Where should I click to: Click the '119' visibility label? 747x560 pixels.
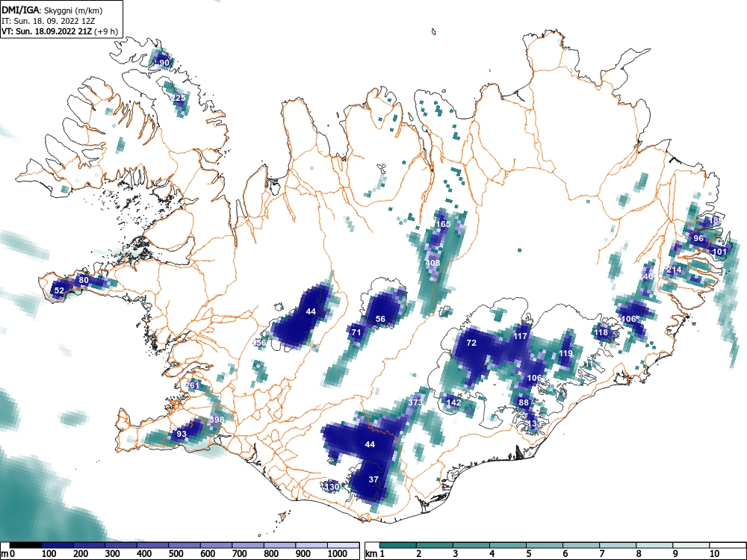[x=565, y=353]
